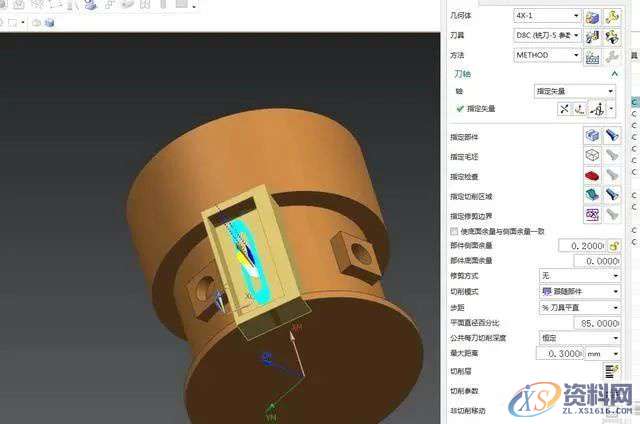Open the axis dropdown showing 指定矢量
The height and width of the screenshot is (424, 640).
pyautogui.click(x=574, y=91)
